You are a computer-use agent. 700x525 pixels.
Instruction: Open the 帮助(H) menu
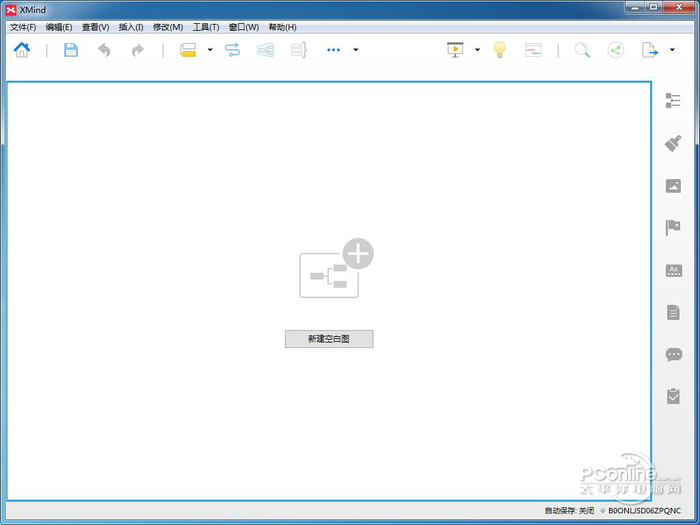click(282, 27)
